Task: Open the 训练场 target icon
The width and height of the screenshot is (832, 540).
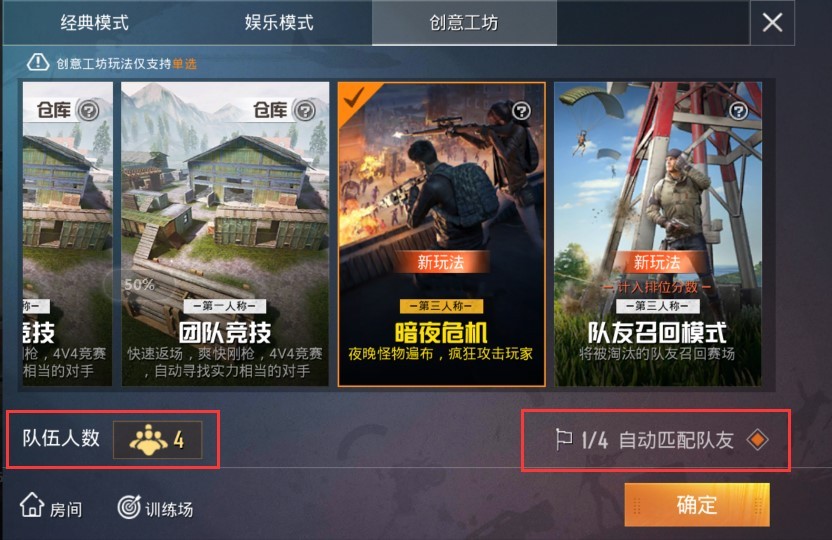Action: coord(129,507)
